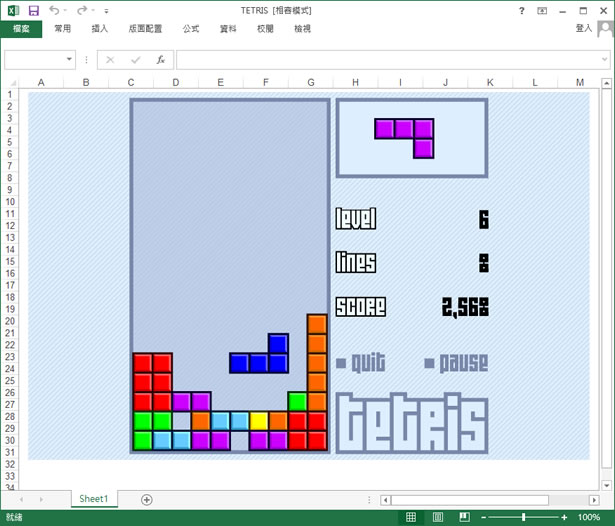Toggle the pause option in Tetris

pos(457,363)
